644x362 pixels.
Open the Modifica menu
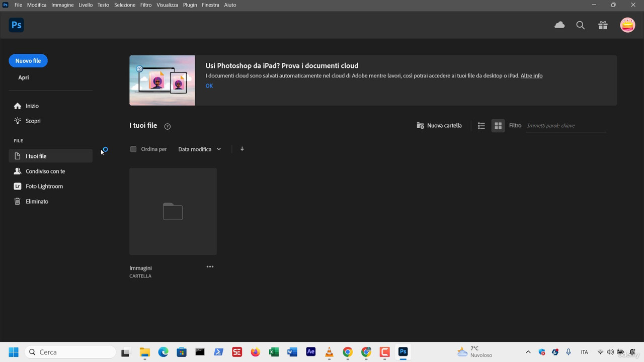coord(37,5)
